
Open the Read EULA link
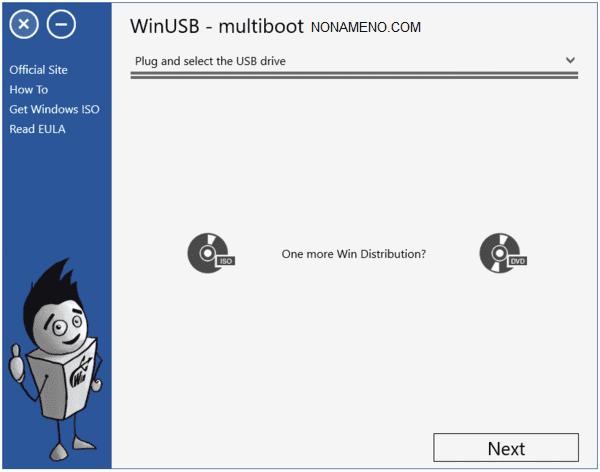[x=37, y=129]
